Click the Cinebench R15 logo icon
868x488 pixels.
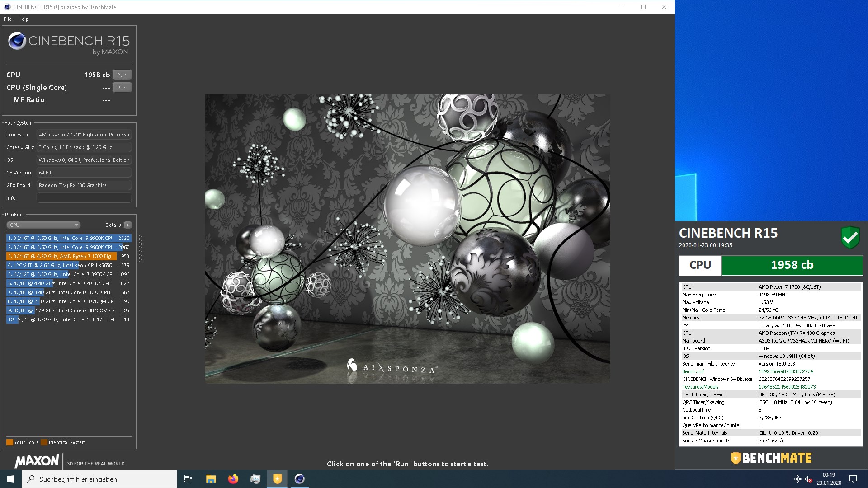tap(17, 41)
